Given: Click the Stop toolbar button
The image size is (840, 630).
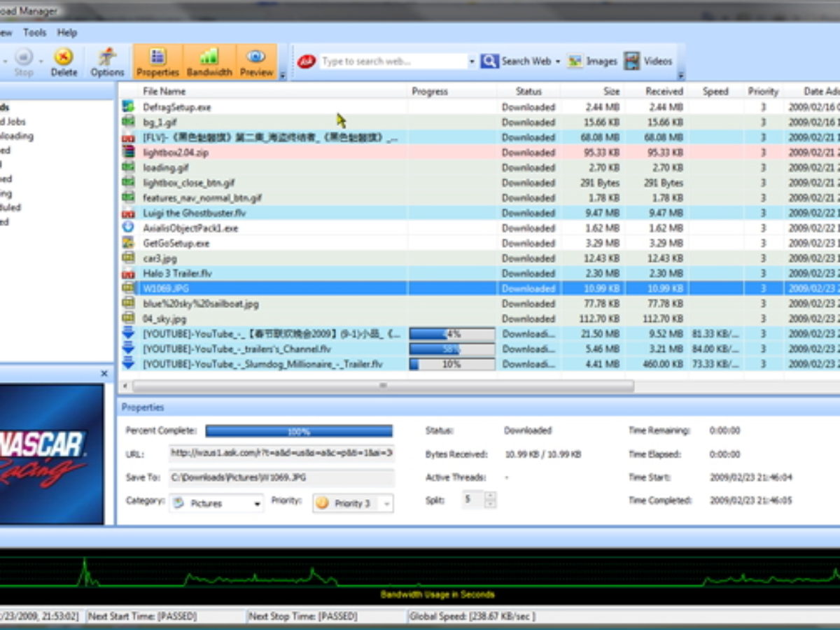Looking at the screenshot, I should pos(24,62).
